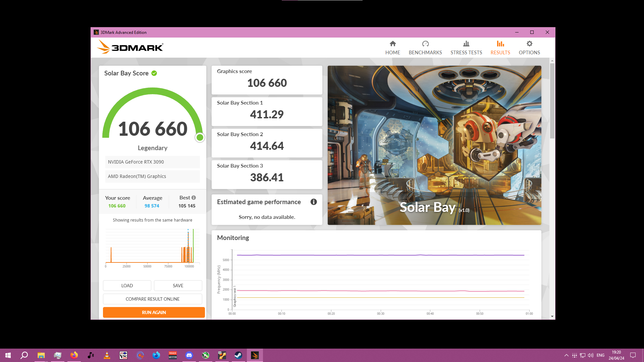Click the score gauge green knob
The image size is (644, 362).
tap(200, 137)
